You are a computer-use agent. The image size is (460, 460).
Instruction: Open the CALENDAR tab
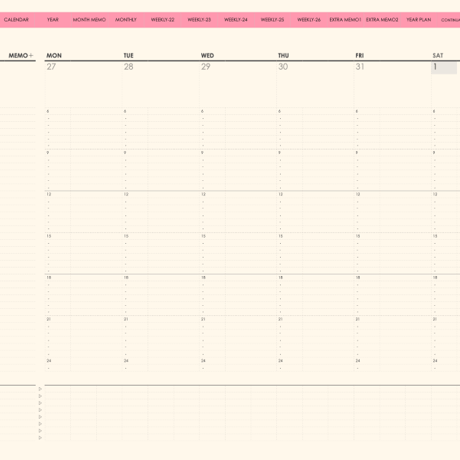16,20
